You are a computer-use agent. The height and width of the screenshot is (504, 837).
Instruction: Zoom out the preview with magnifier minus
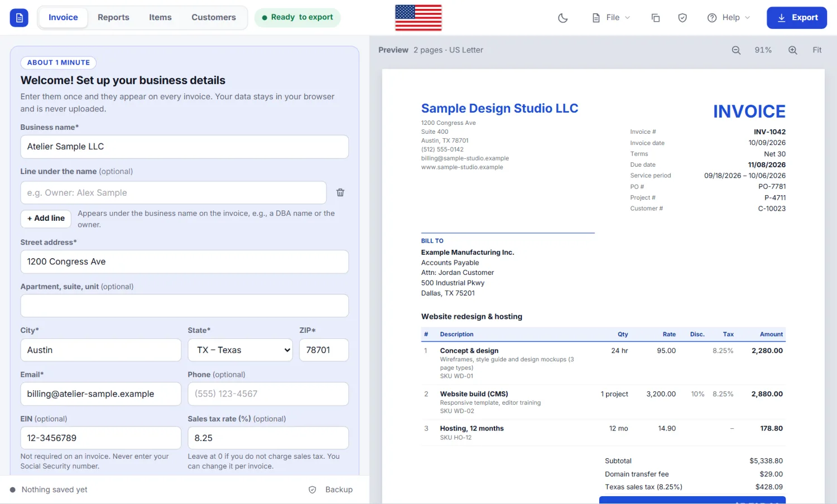pyautogui.click(x=736, y=50)
